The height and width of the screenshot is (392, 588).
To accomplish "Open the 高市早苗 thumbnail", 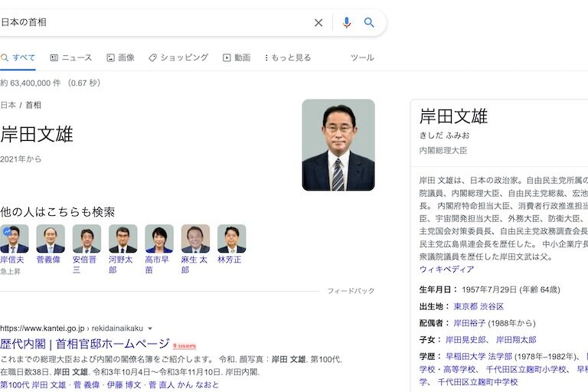I will [x=159, y=239].
